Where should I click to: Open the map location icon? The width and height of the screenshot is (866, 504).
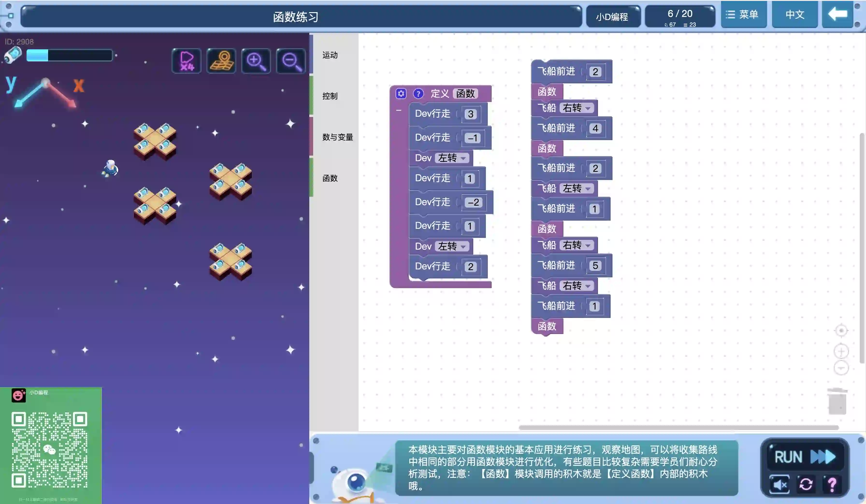pyautogui.click(x=221, y=61)
